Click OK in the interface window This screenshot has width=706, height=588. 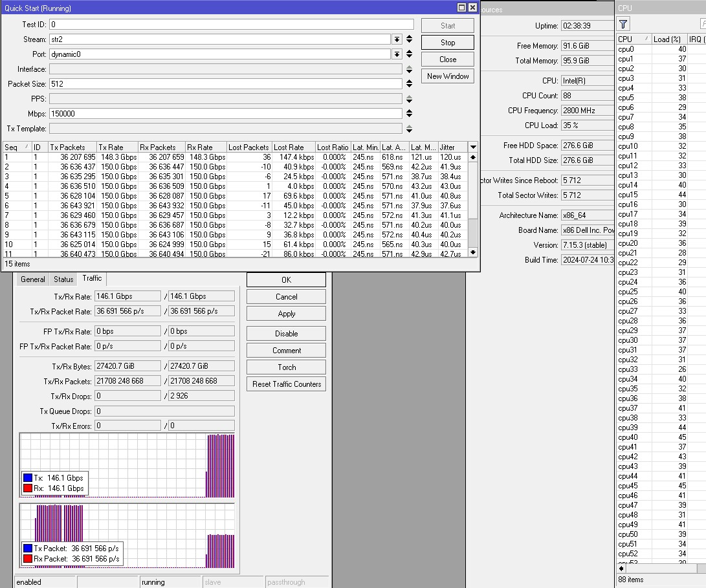click(287, 280)
